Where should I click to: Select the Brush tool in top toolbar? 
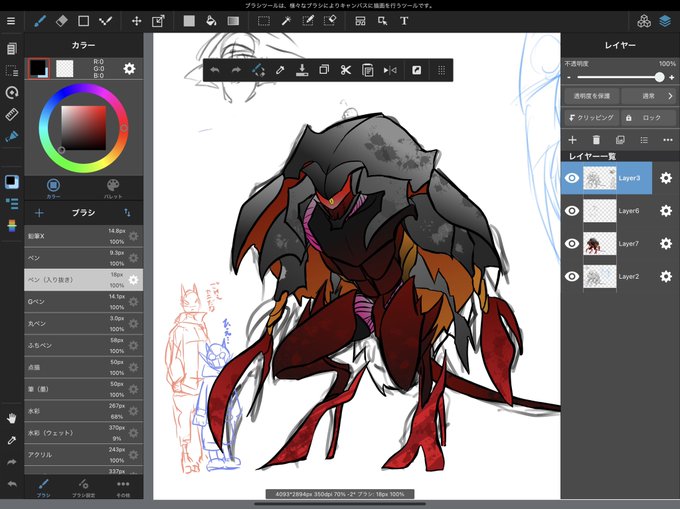pyautogui.click(x=40, y=21)
